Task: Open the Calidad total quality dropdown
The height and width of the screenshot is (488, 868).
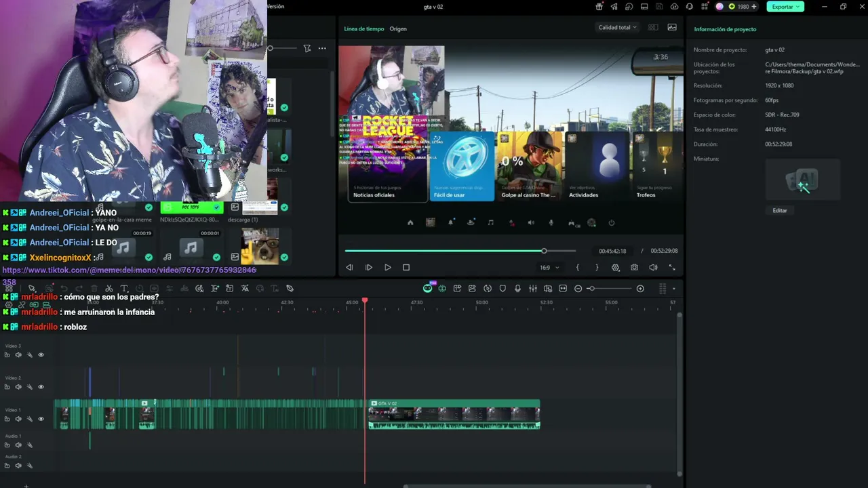Action: pos(617,28)
